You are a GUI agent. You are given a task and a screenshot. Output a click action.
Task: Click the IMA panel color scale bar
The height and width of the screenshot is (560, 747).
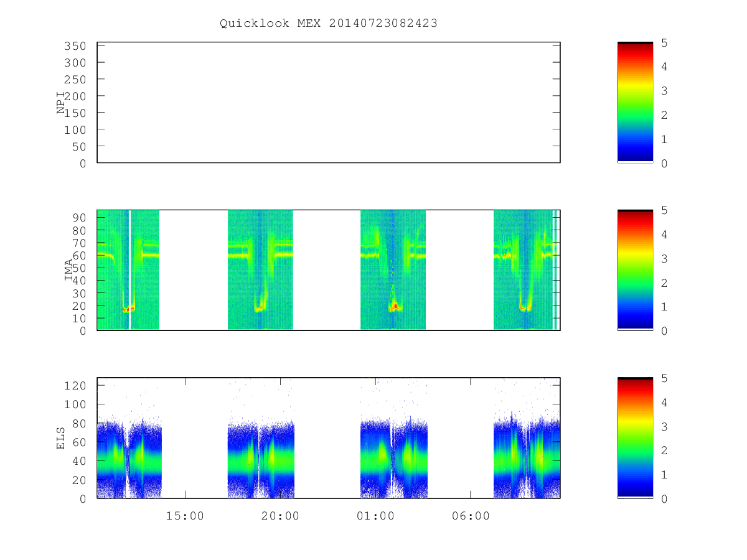click(635, 270)
